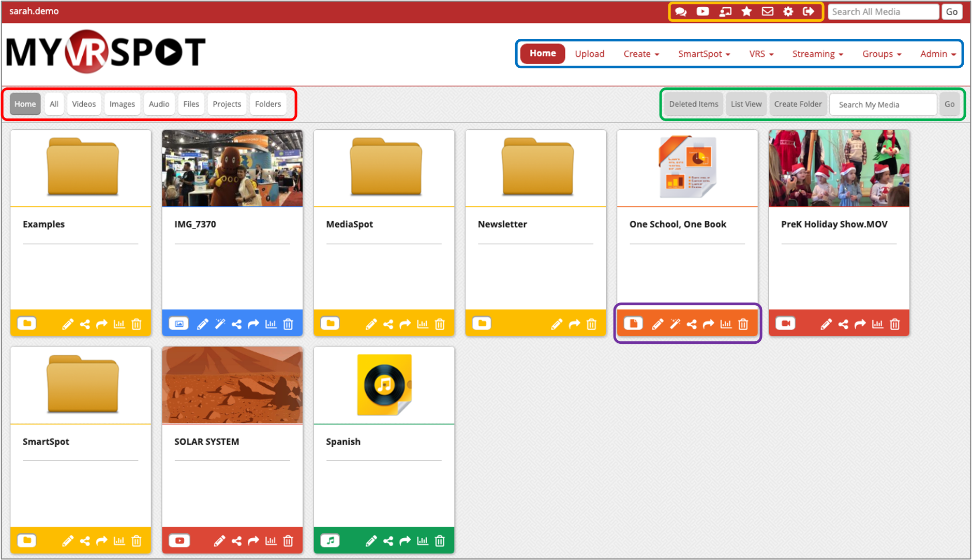Click the star favorites icon in top bar
Screen dimensions: 972x560
(746, 11)
